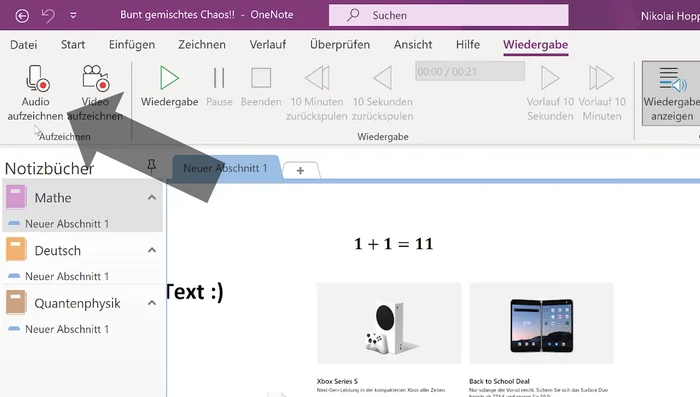Click the user name Nikolai in title bar
This screenshot has height=397, width=700.
coord(670,16)
